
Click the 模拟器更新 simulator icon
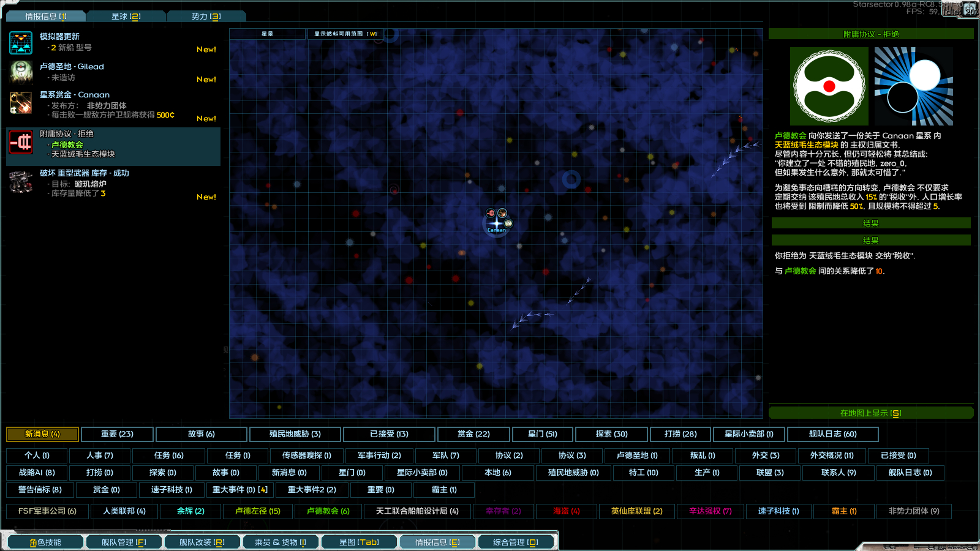(x=21, y=43)
